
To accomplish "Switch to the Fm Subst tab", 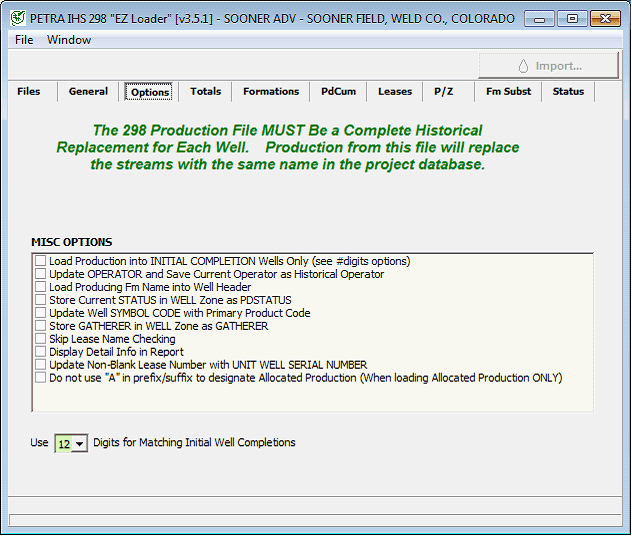I will (x=508, y=91).
